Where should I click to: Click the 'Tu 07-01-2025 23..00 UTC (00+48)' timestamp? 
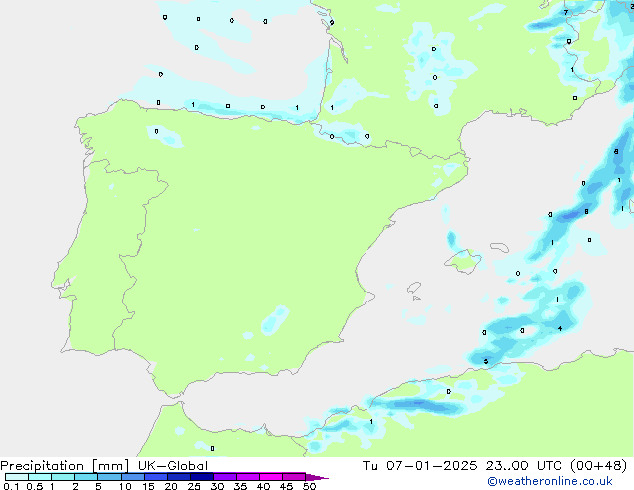click(495, 466)
